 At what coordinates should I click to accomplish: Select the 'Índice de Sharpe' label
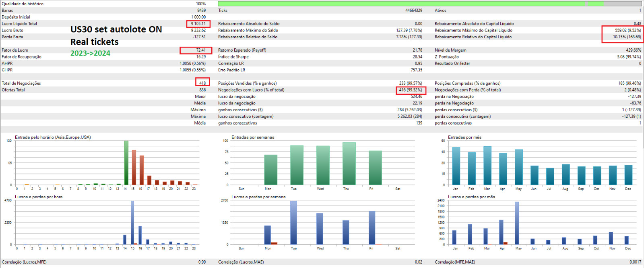233,57
